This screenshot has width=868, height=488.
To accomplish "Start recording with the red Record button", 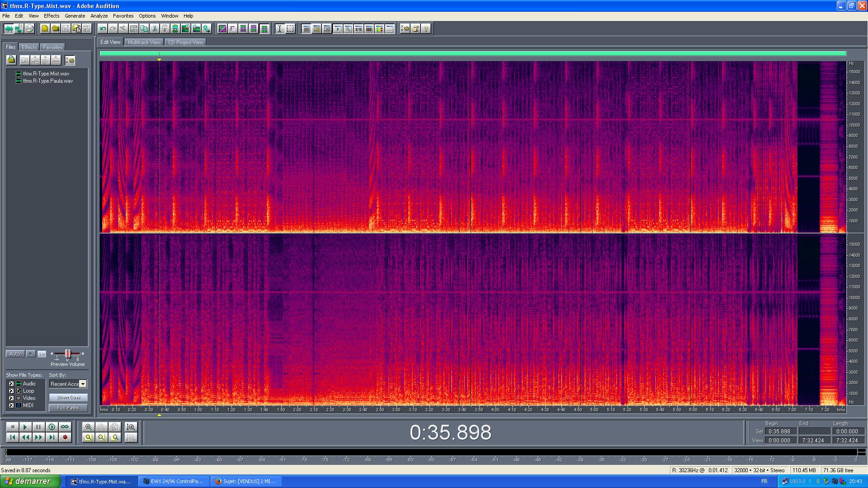I will click(65, 437).
